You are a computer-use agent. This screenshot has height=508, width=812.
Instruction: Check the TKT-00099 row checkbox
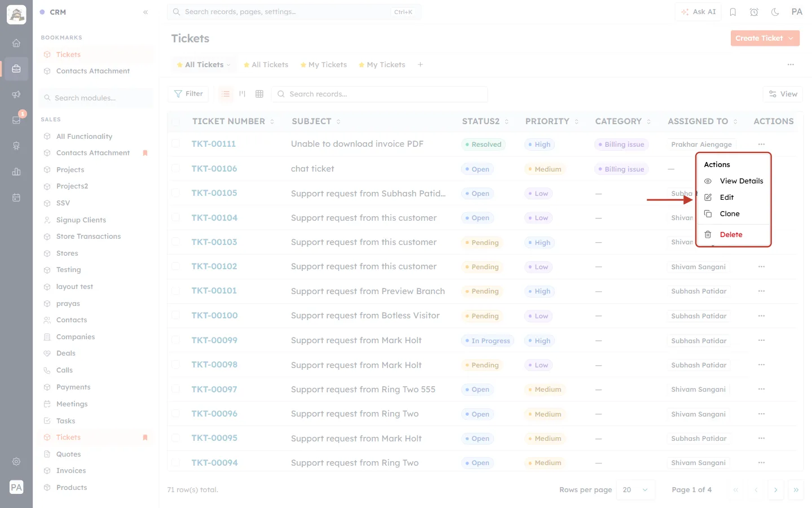pos(176,340)
